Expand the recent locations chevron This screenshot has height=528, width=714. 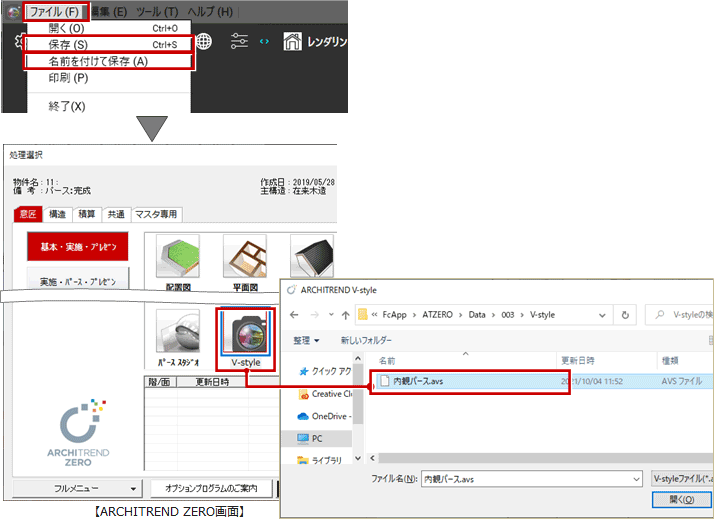[331, 315]
